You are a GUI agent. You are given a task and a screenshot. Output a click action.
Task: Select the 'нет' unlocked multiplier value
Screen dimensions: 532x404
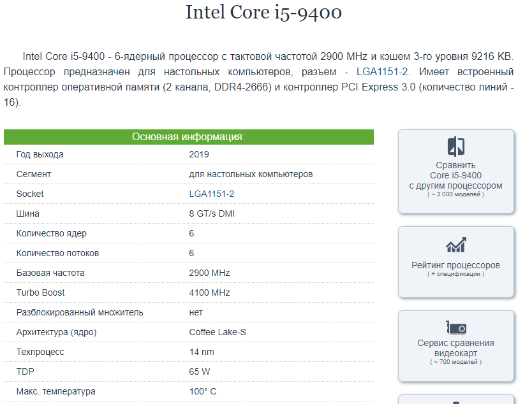pyautogui.click(x=196, y=313)
